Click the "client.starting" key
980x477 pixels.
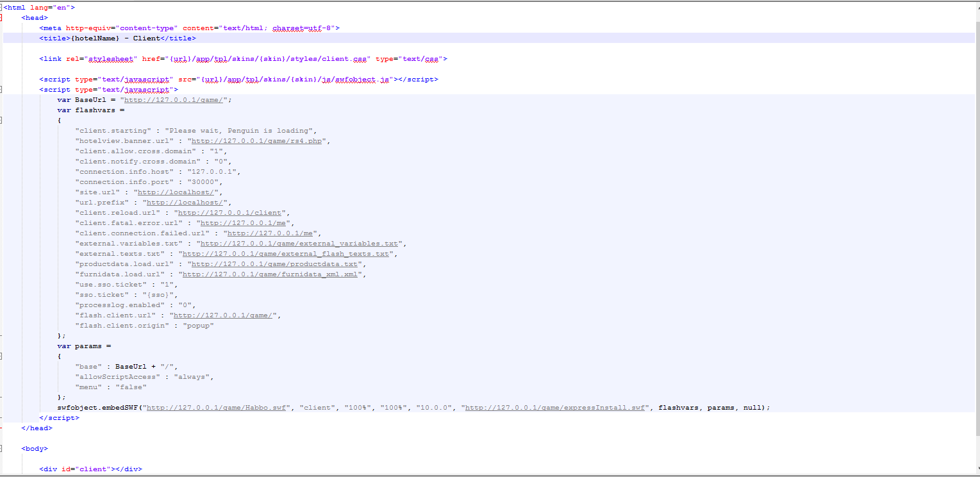(113, 131)
